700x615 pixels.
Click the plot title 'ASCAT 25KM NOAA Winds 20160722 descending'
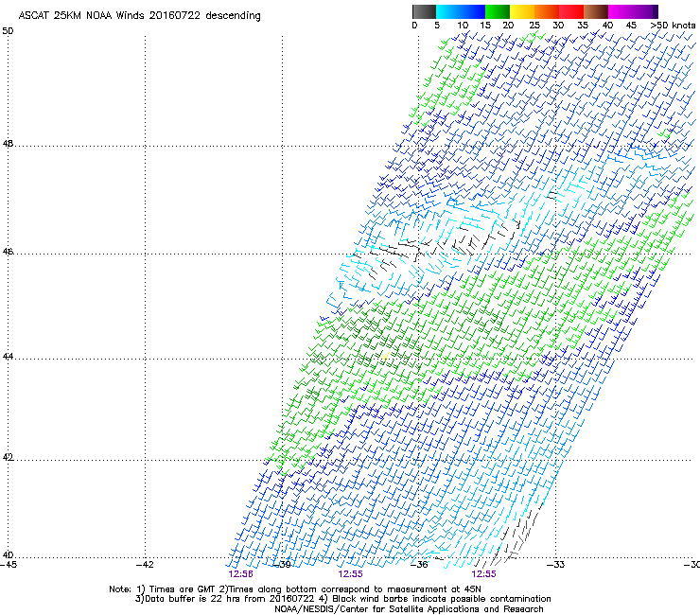[139, 16]
